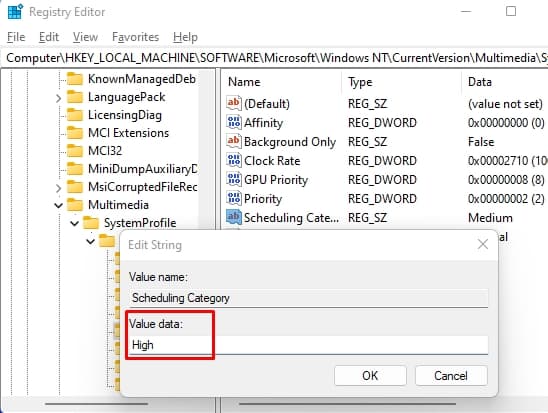The width and height of the screenshot is (548, 413).
Task: Select the Affinity value name
Action: click(263, 123)
